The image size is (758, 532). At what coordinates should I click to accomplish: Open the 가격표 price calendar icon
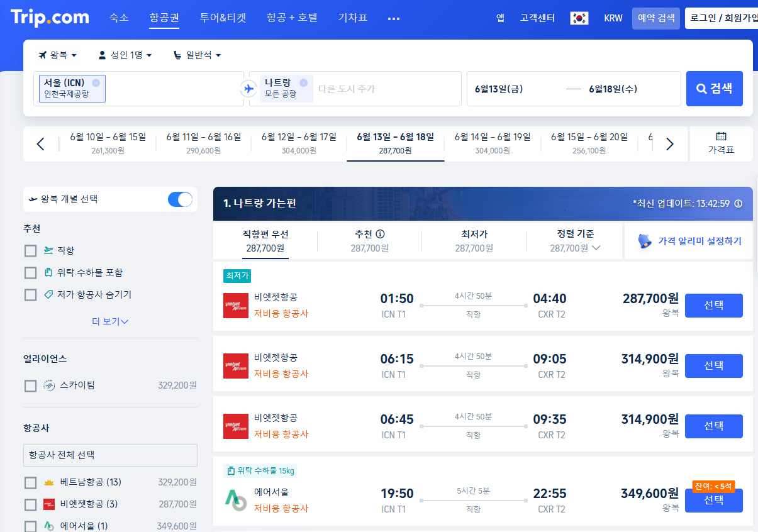click(x=721, y=136)
